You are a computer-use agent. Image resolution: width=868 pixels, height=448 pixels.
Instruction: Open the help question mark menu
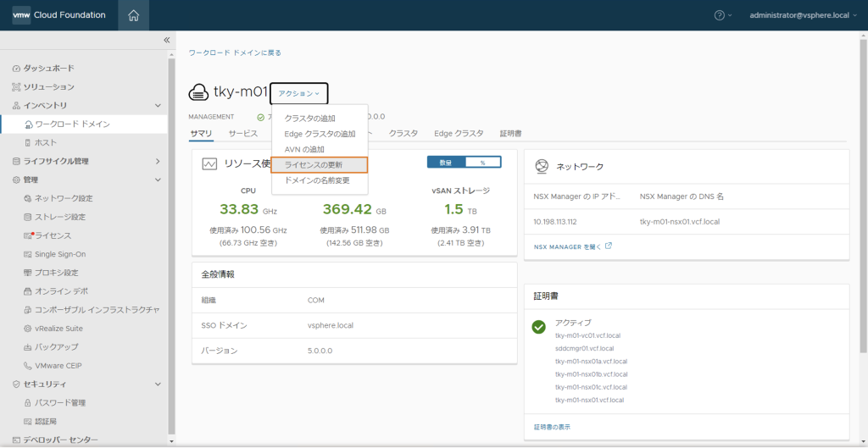[720, 15]
